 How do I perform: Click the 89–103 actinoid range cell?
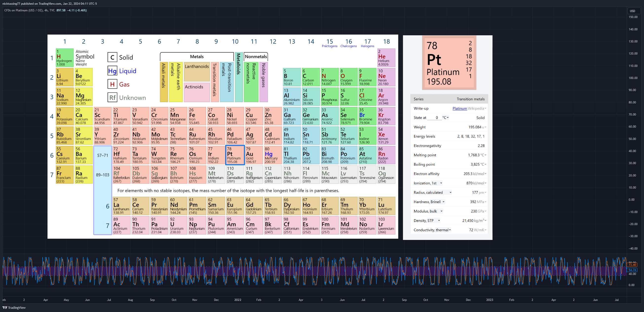(103, 175)
